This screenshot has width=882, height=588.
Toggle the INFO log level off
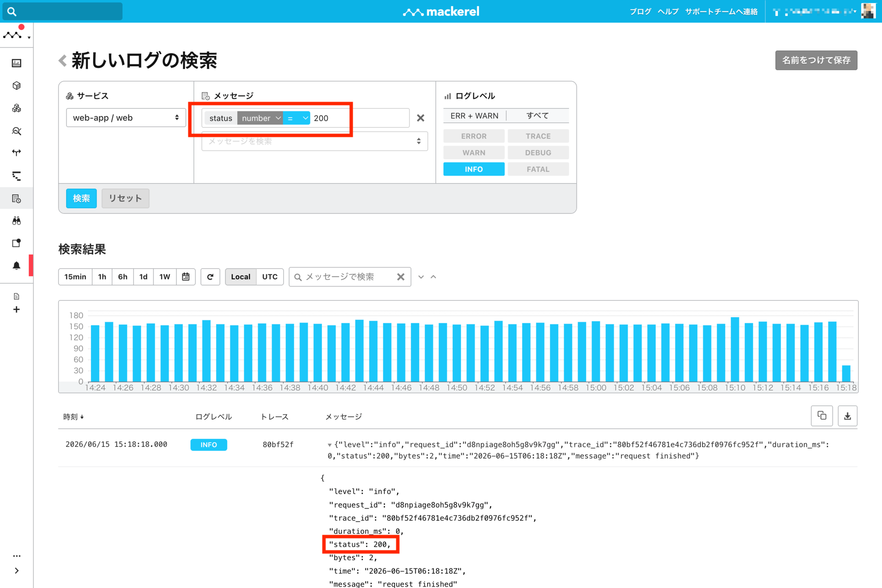[474, 169]
